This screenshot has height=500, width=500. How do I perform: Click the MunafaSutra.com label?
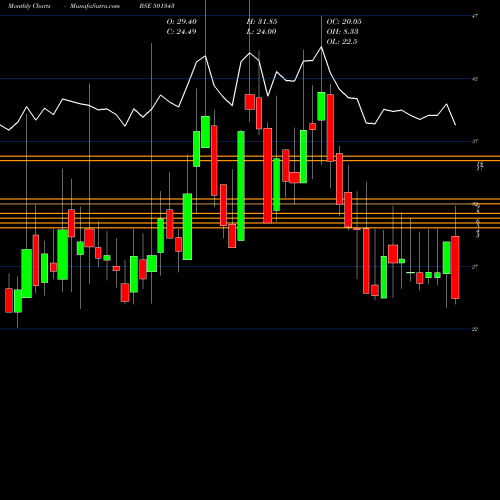coord(95,6)
